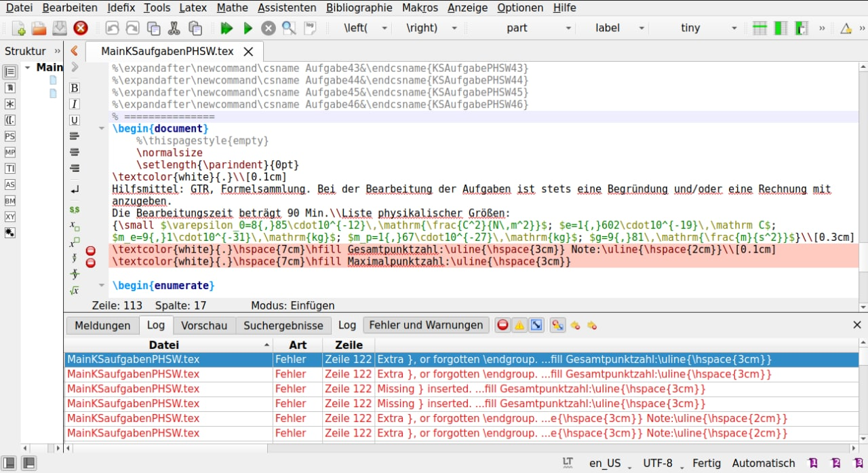Screen dimensions: 868x473
Task: Insert square root symbol from sidebar
Action: (75, 290)
